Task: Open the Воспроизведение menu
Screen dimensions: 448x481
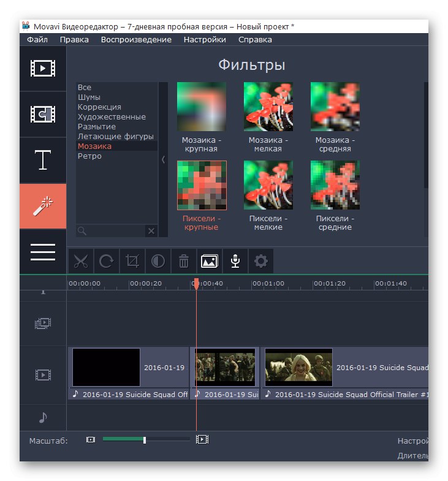Action: 136,40
